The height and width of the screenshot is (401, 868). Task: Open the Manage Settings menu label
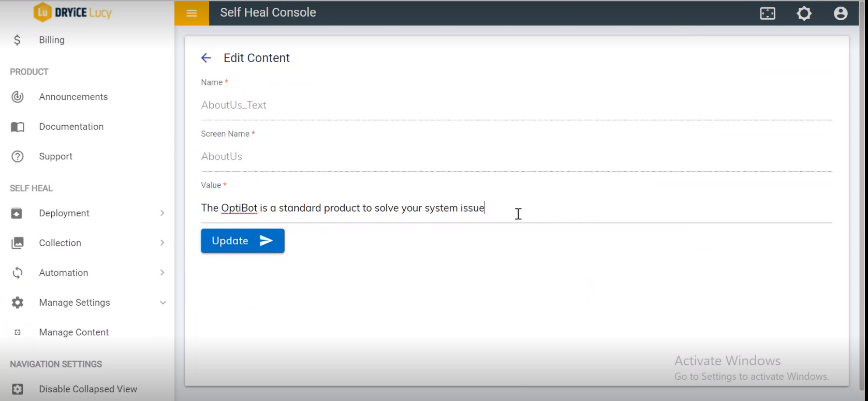[x=75, y=303]
